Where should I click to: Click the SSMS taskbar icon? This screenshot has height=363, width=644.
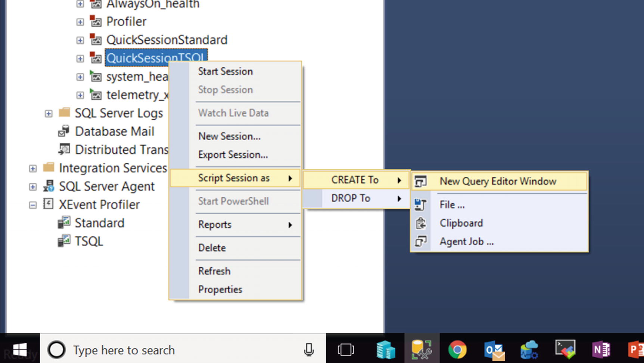pyautogui.click(x=421, y=350)
